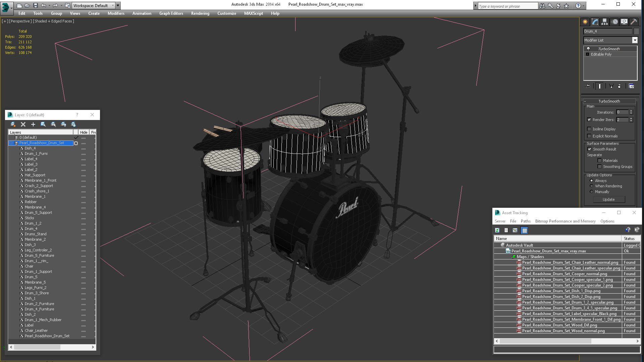Click Configure Modifier Sets icon
The width and height of the screenshot is (644, 362).
631,86
